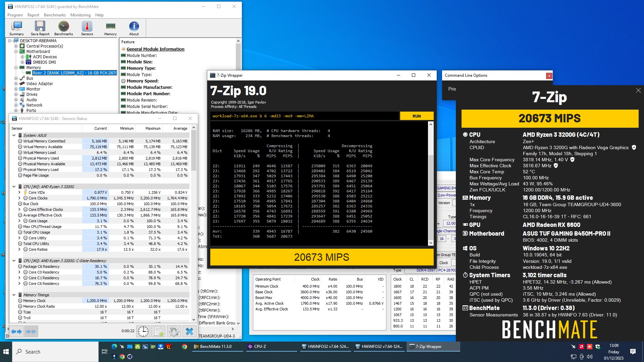The width and height of the screenshot is (644, 362).
Task: Open the volume speaker tray icon
Action: click(x=590, y=357)
